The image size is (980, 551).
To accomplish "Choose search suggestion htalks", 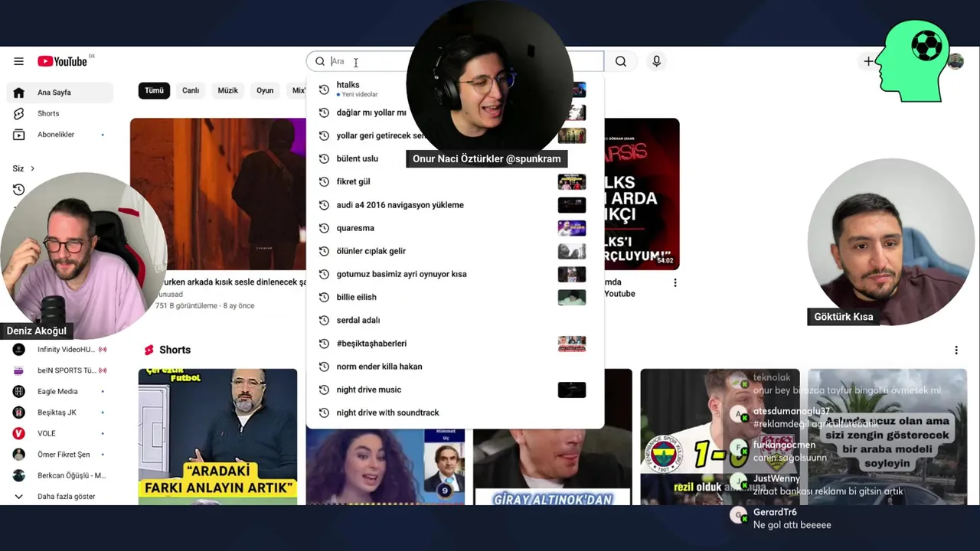I will [455, 89].
